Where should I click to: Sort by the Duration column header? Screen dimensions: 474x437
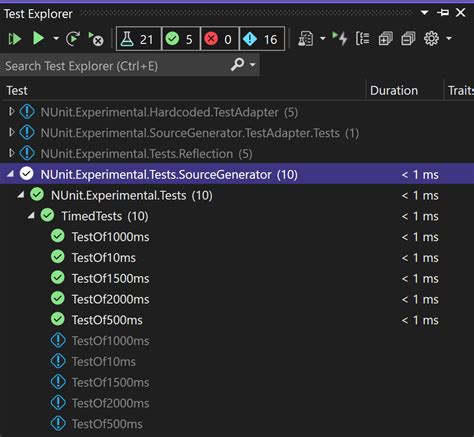click(x=394, y=91)
